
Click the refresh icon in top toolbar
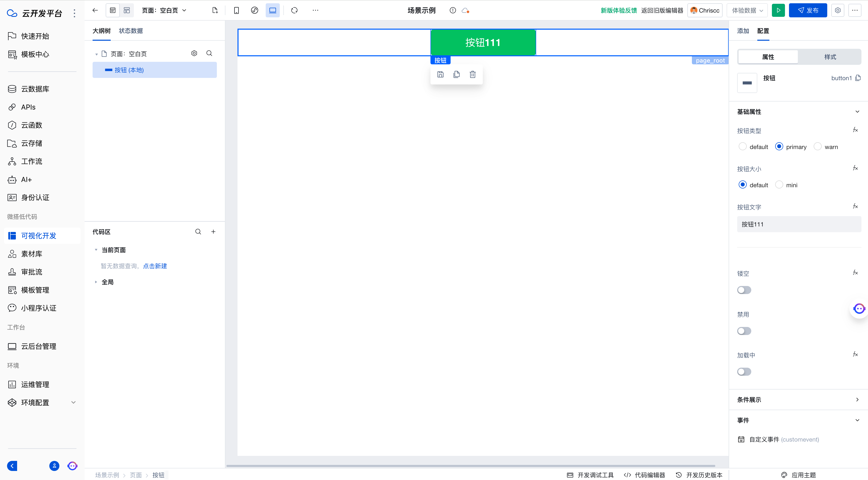pyautogui.click(x=294, y=11)
